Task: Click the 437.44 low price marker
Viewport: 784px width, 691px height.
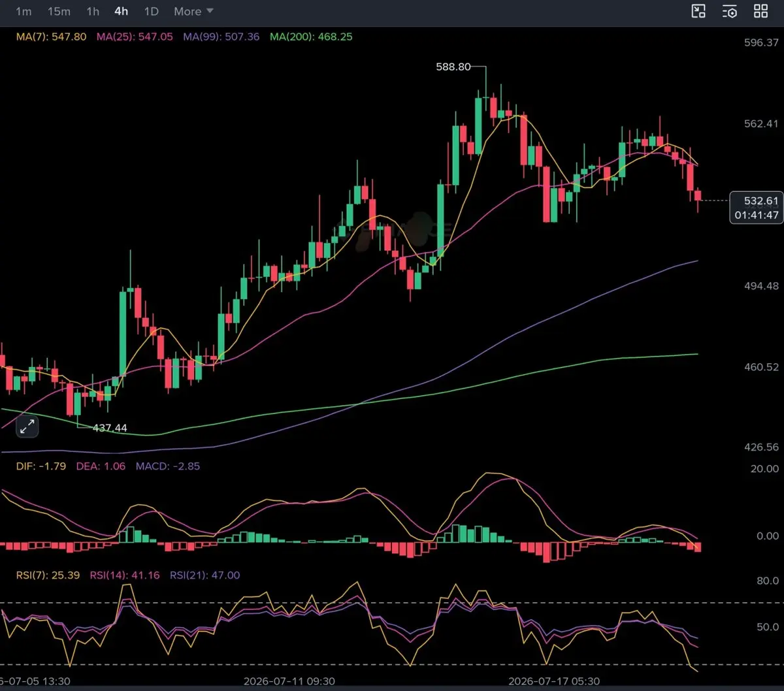Action: click(110, 428)
